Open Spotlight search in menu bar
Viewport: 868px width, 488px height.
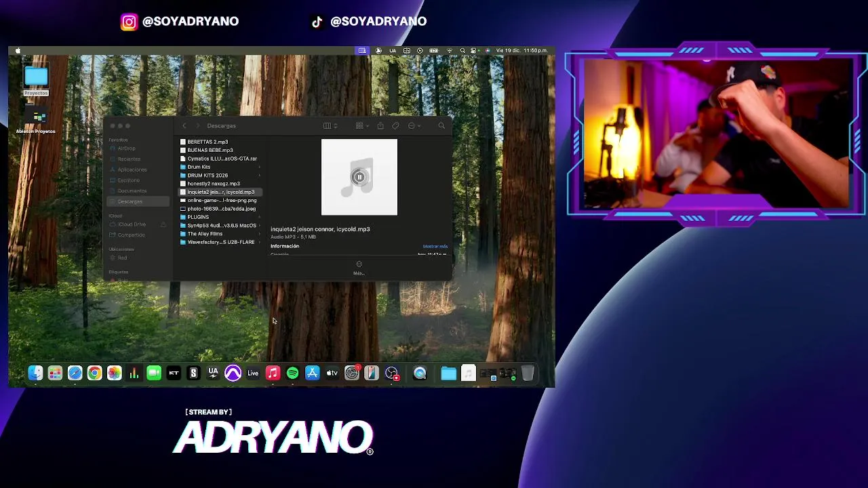(x=462, y=51)
